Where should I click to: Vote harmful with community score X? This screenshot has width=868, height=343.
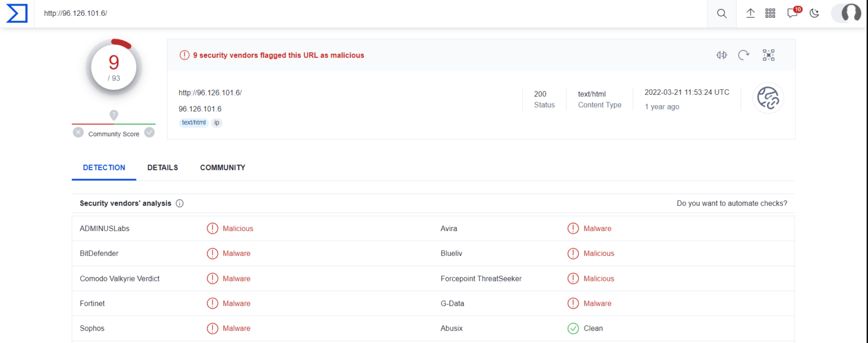tap(79, 133)
